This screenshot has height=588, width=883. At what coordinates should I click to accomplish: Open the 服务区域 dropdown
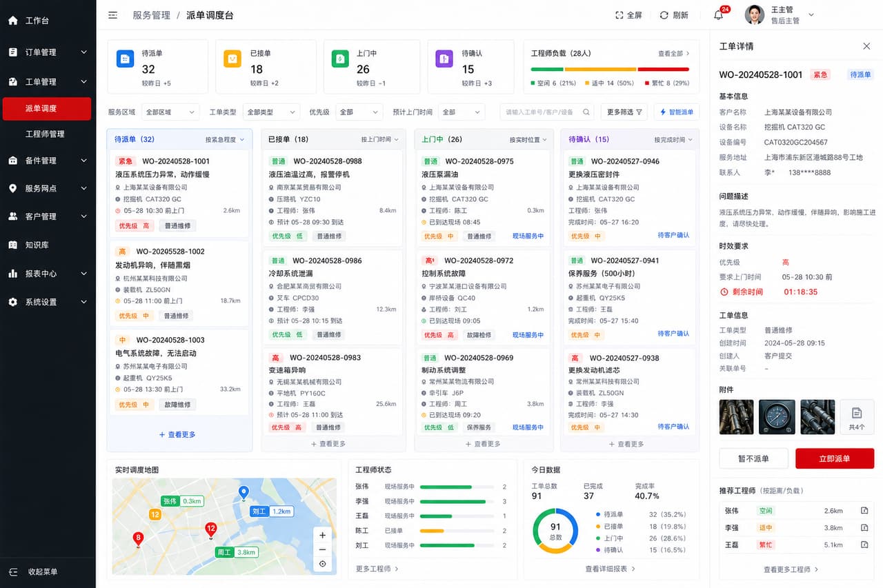[170, 112]
